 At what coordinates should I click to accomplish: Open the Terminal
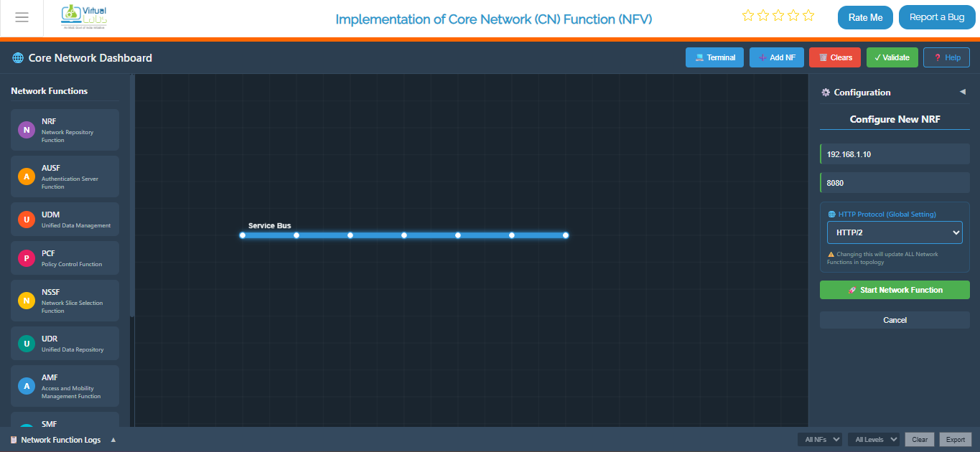point(715,57)
